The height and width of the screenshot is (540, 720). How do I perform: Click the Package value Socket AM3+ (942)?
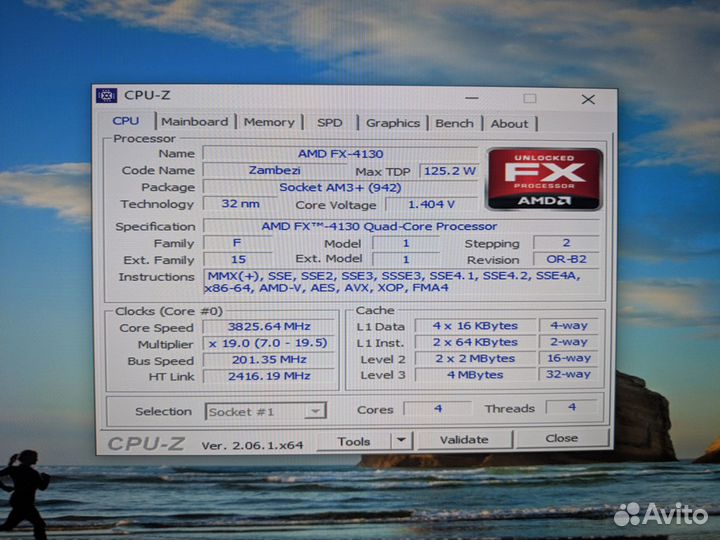tap(340, 187)
